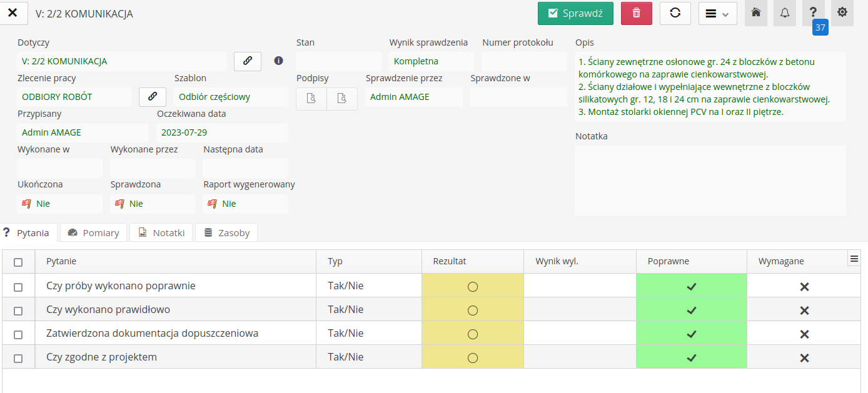
Task: Check the box for 'Czy próby wykonano poprawnie'
Action: [18, 287]
